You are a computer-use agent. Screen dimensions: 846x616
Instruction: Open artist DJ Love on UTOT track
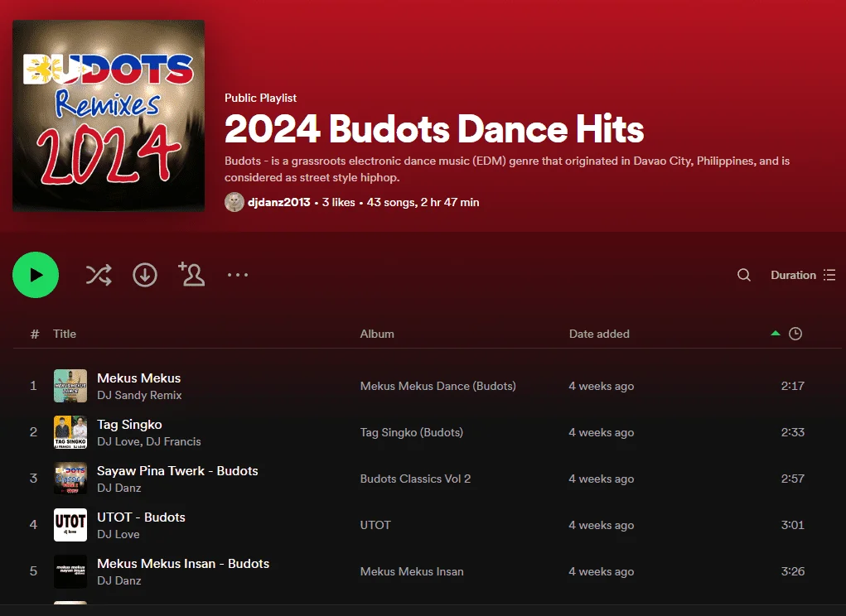118,534
